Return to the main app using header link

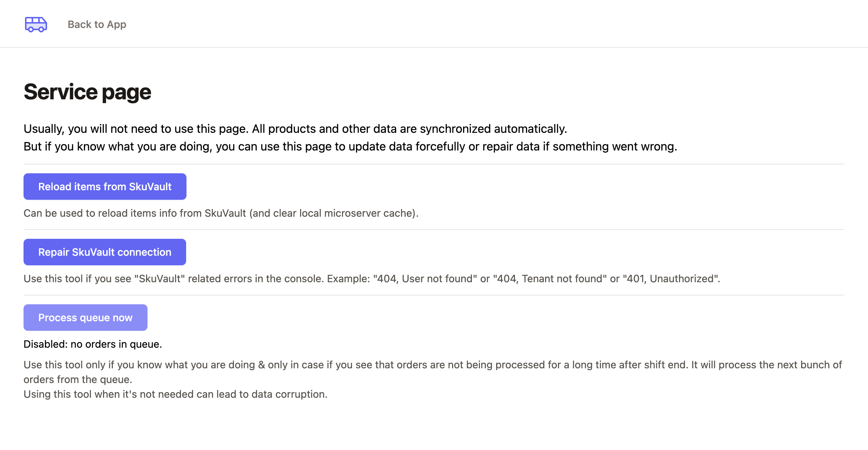(x=97, y=24)
